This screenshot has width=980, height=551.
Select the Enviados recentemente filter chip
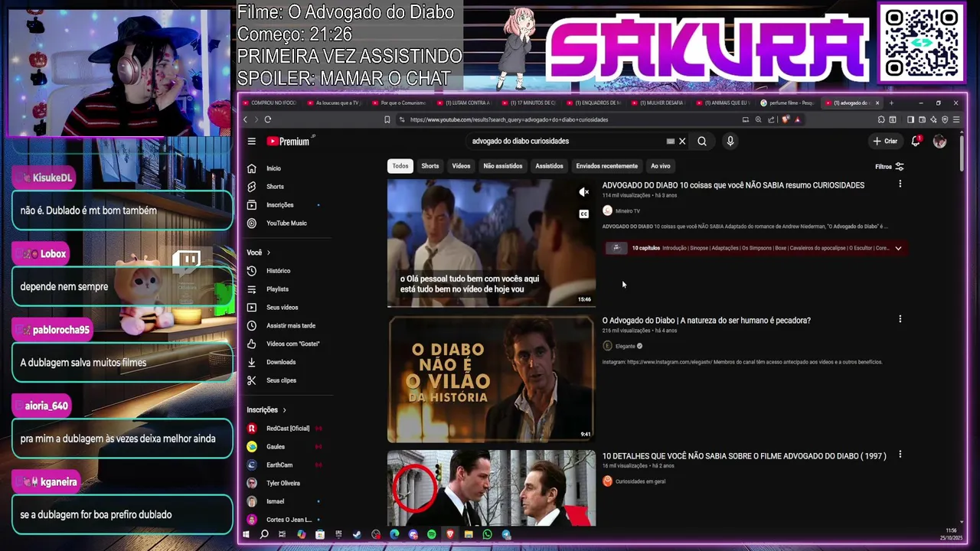[x=607, y=166]
